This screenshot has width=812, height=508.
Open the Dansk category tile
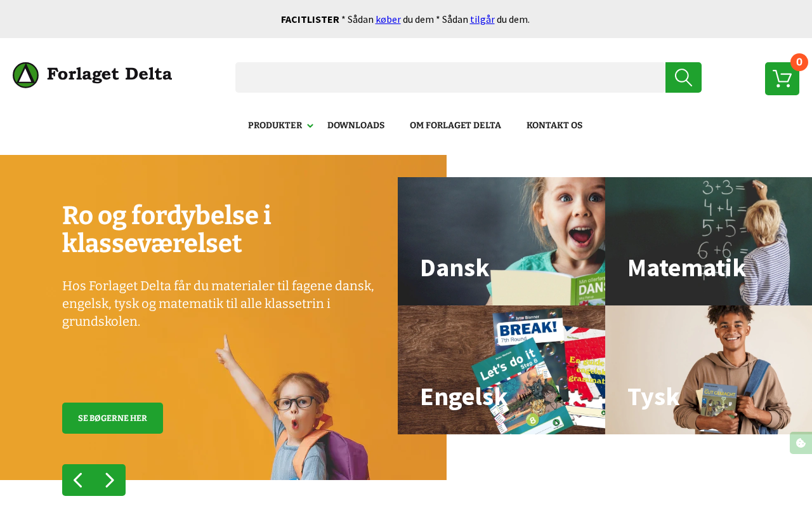pyautogui.click(x=501, y=241)
